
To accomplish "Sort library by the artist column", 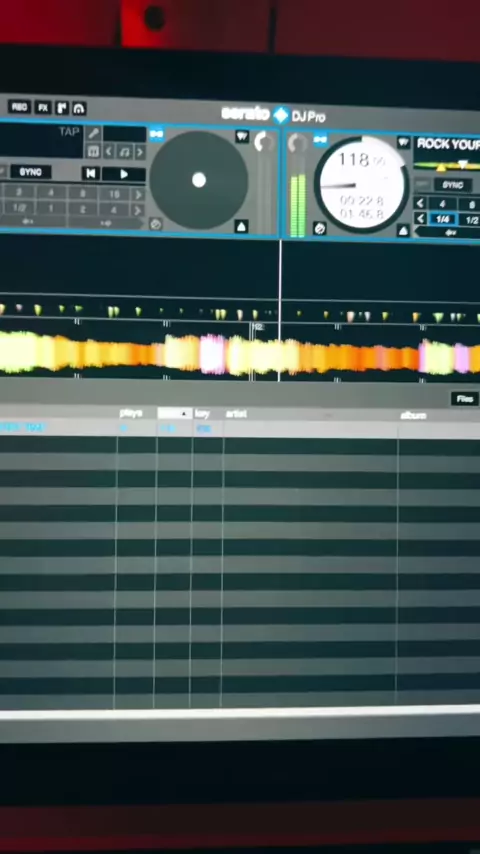I will pos(236,414).
